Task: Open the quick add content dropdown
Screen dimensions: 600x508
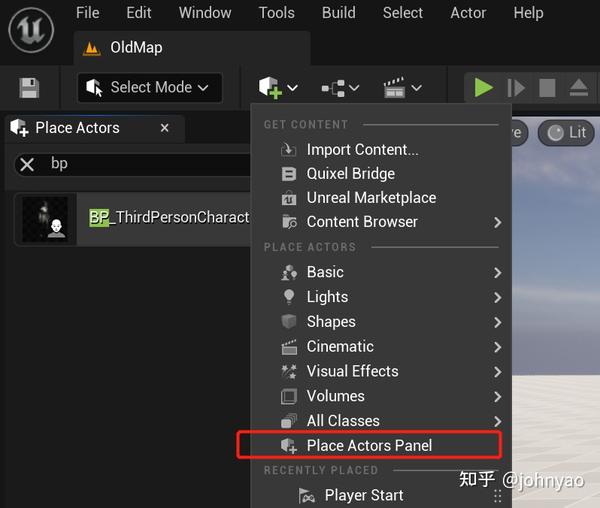Action: (278, 88)
